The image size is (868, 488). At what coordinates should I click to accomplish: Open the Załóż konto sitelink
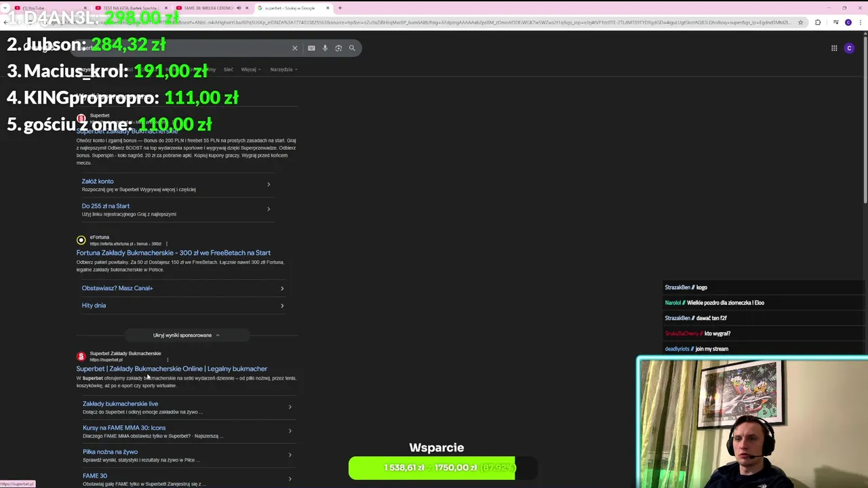98,182
